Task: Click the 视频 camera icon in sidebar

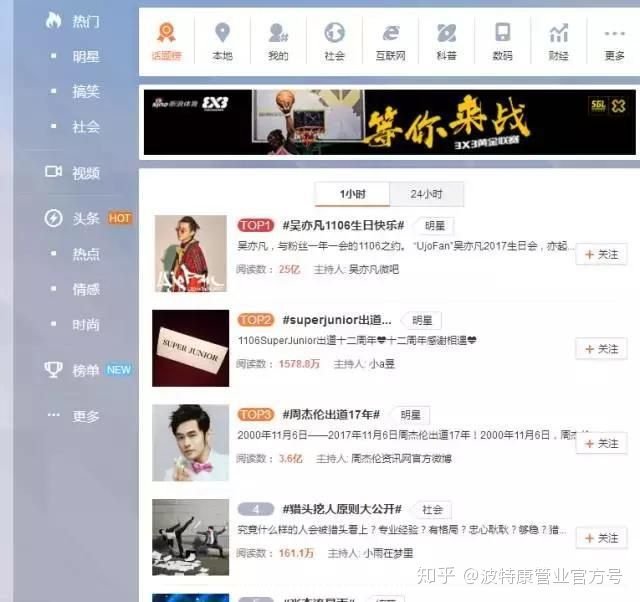Action: click(53, 172)
